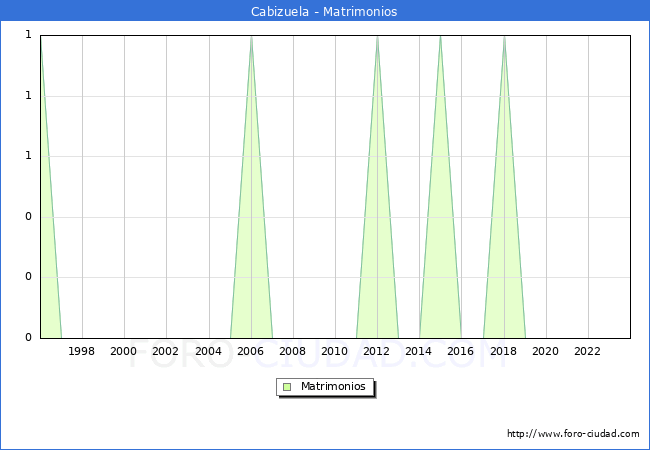The width and height of the screenshot is (650, 450).
Task: Click the 2018 x-axis label
Action: pos(504,351)
